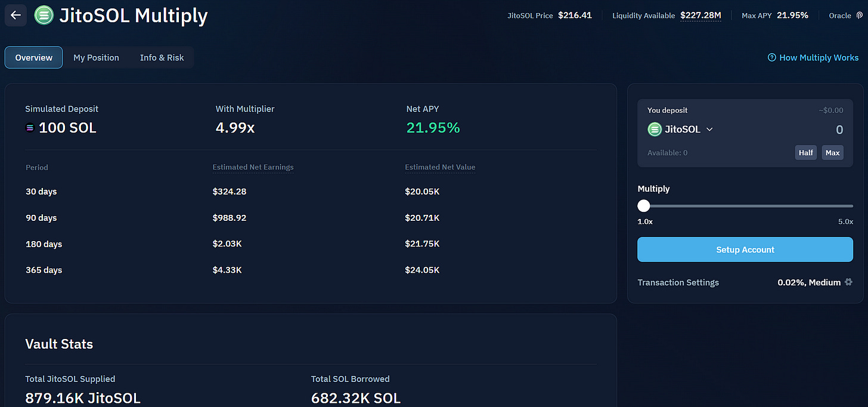The image size is (868, 407).
Task: Click the JitoSOL Price value $216.41
Action: pos(575,16)
